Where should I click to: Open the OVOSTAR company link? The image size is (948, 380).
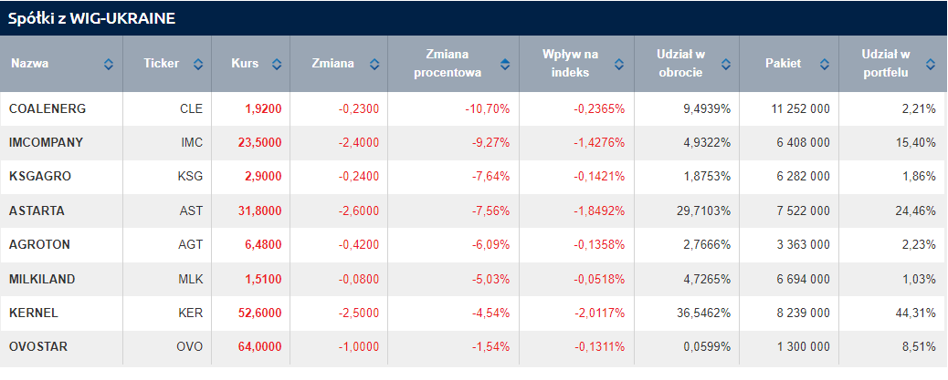38,347
